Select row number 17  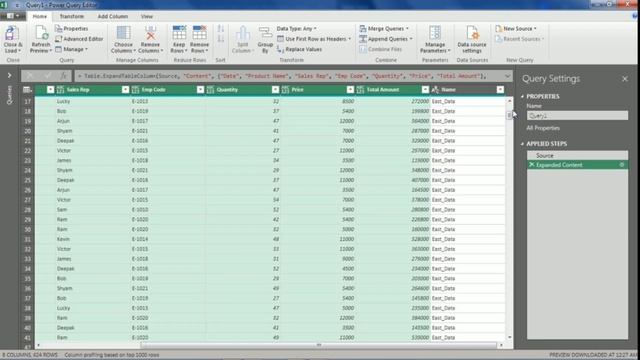pos(27,101)
